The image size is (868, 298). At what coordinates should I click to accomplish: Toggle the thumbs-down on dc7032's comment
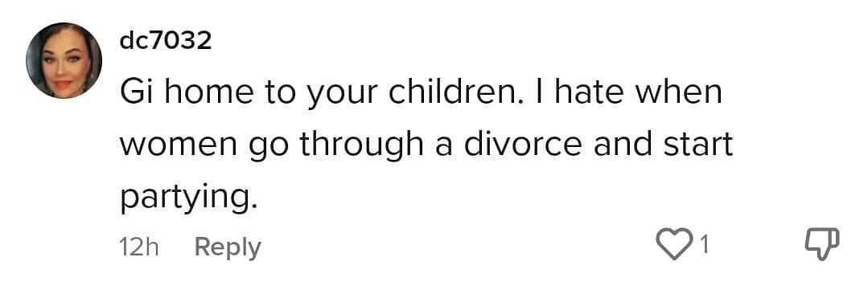(822, 244)
